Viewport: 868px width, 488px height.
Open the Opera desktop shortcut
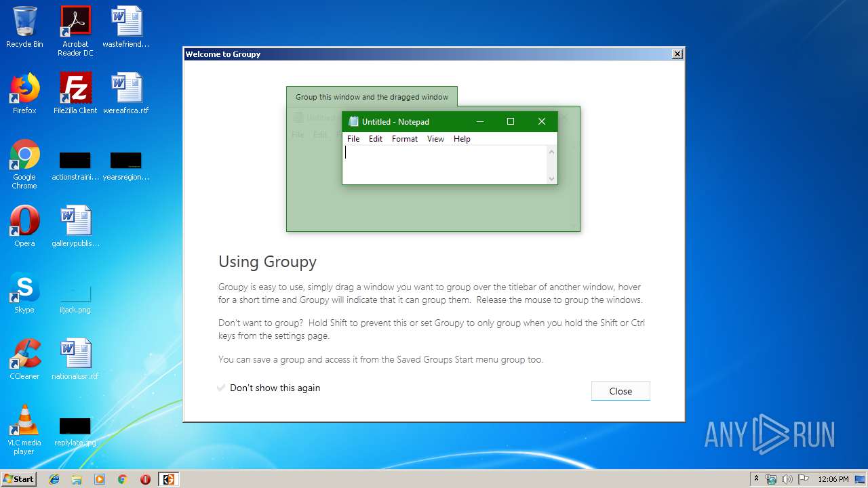point(24,226)
